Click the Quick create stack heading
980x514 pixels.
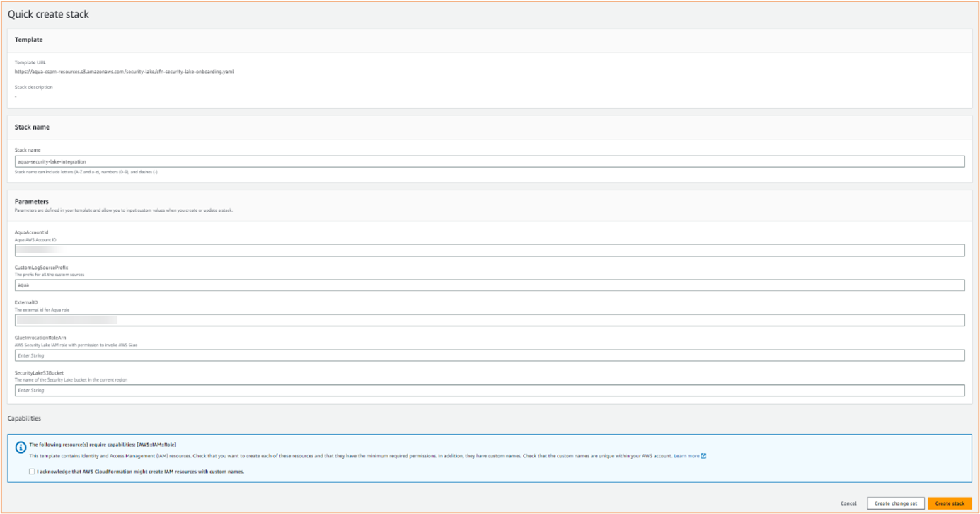pos(48,14)
